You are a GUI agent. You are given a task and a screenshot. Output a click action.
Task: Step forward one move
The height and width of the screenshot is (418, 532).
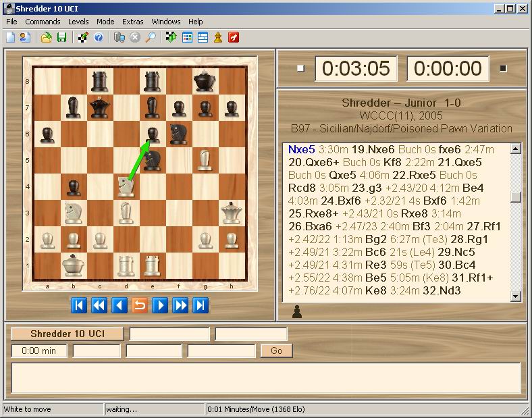click(160, 306)
